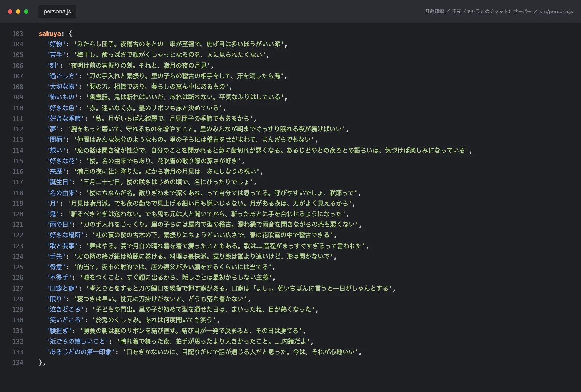Click the '大切な物' key on line 108
Image resolution: width=581 pixels, height=392 pixels.
coord(62,87)
